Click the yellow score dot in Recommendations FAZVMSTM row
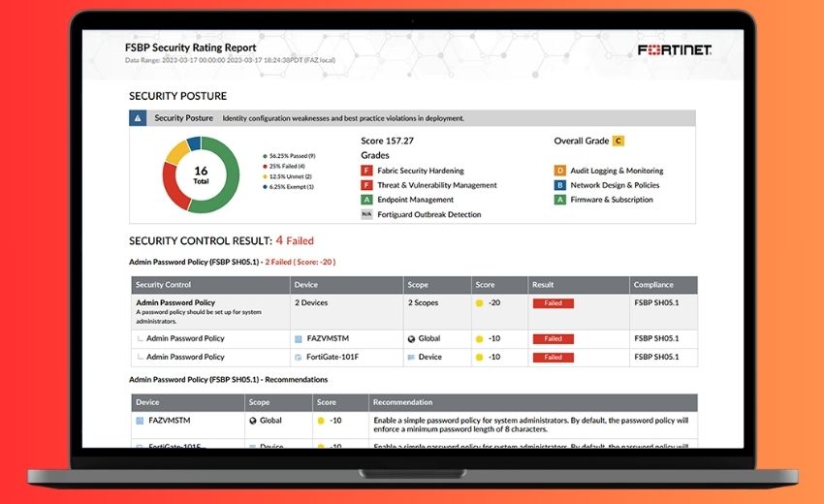 click(321, 421)
